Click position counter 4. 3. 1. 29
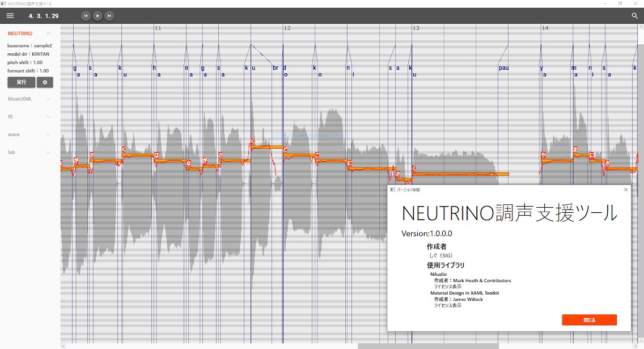644x349 pixels. [44, 16]
